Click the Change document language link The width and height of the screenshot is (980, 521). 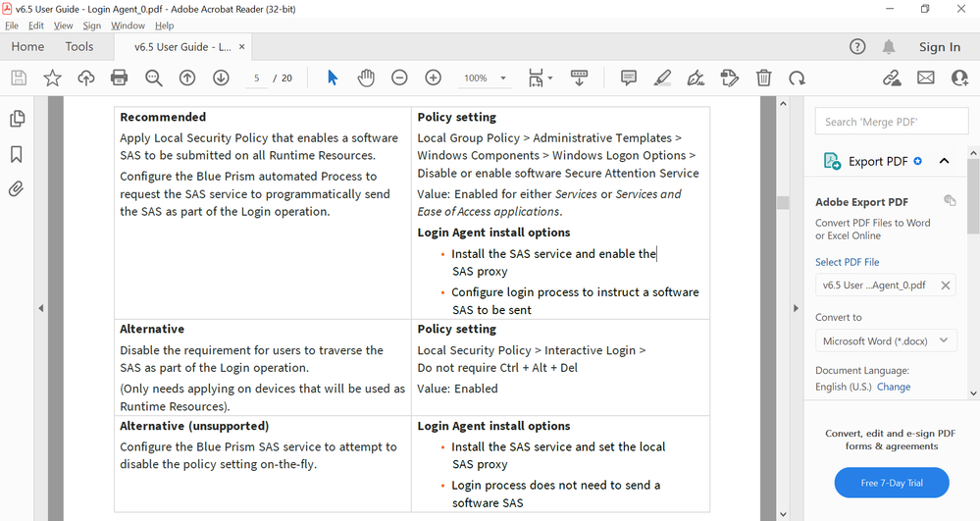(x=894, y=387)
